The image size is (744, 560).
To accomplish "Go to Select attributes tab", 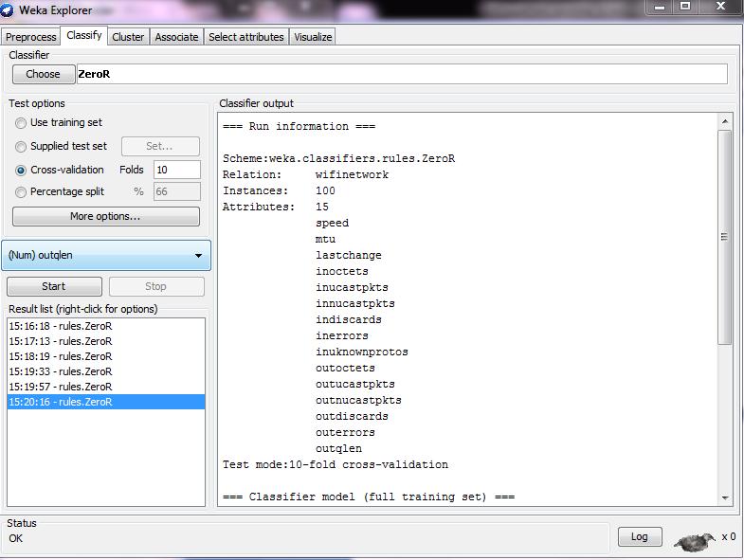I will coord(246,37).
